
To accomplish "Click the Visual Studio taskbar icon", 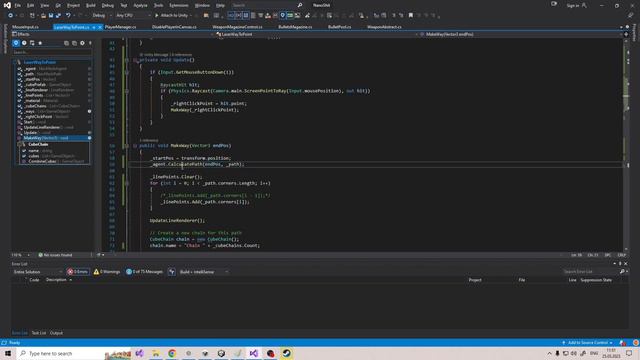I will [253, 353].
